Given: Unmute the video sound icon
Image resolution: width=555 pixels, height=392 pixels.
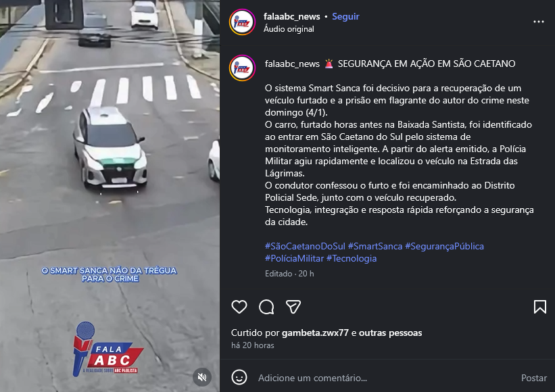Looking at the screenshot, I should [x=202, y=377].
